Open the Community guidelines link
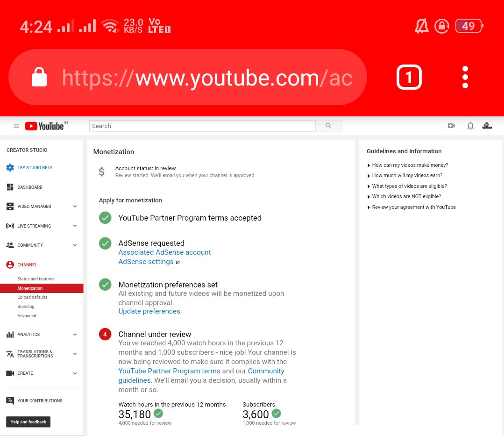Image resolution: width=504 pixels, height=436 pixels. (x=201, y=376)
